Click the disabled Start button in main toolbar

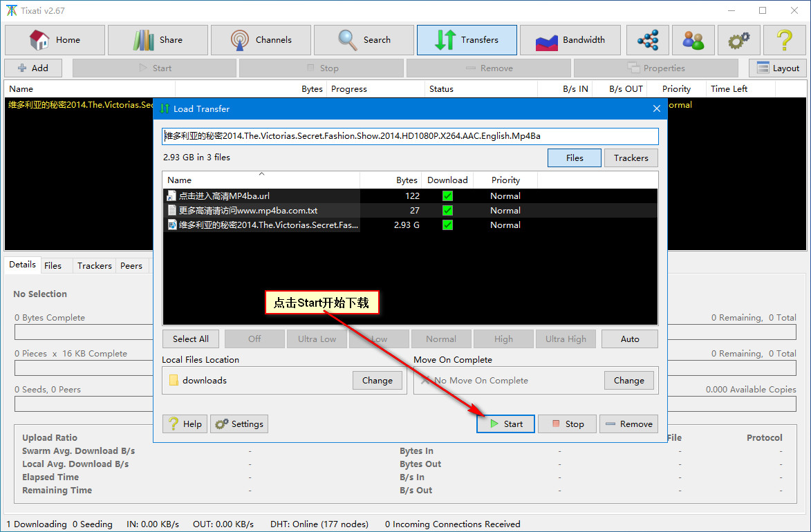(155, 68)
